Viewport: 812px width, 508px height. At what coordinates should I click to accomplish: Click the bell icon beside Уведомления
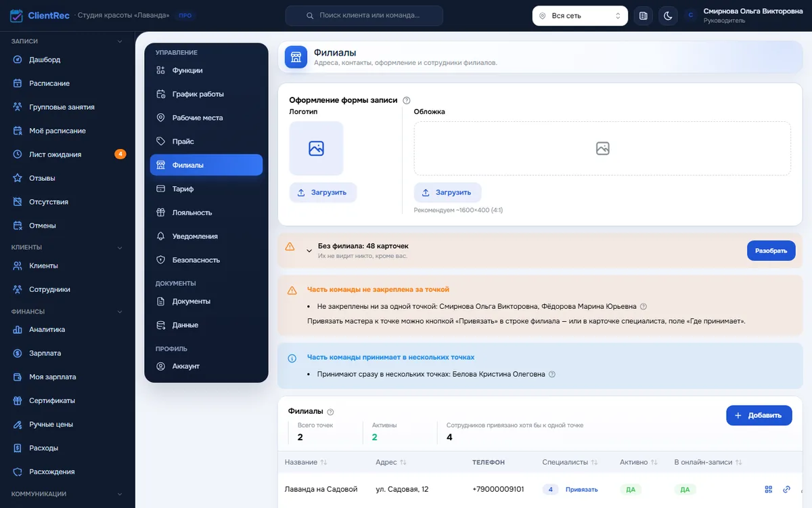[160, 236]
